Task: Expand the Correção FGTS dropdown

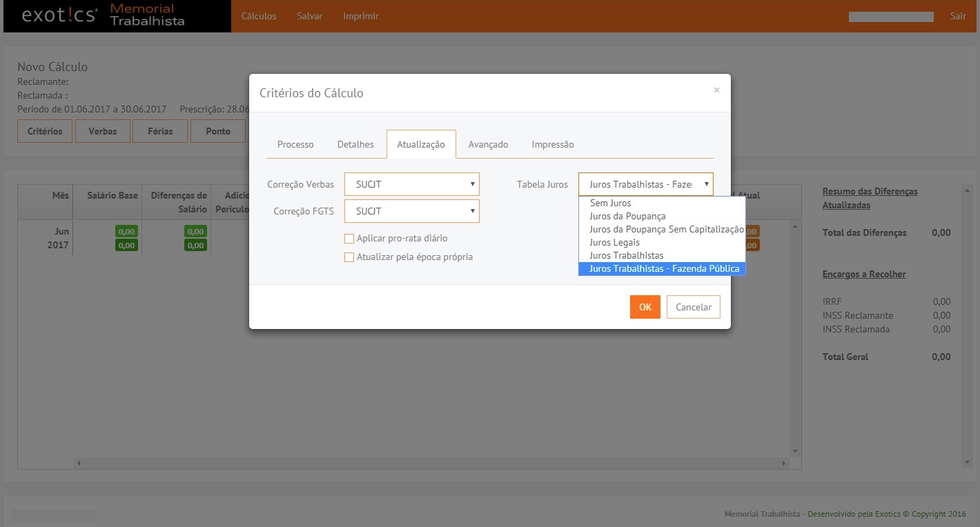Action: click(411, 211)
